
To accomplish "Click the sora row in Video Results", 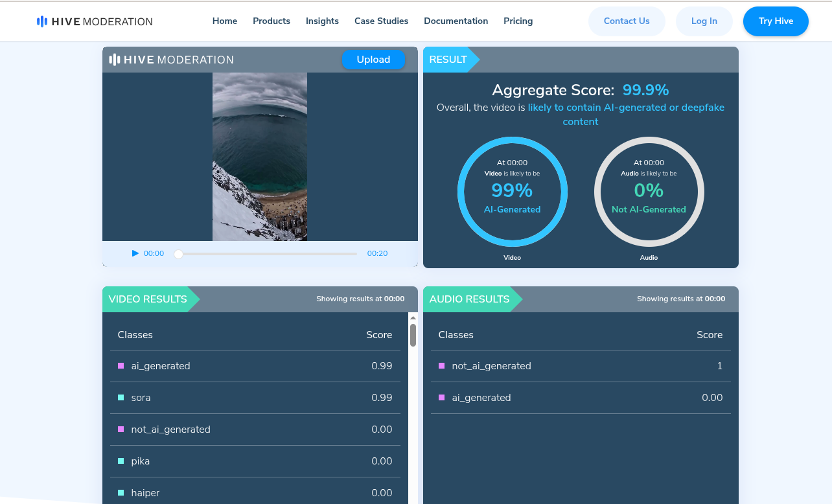I will (255, 398).
